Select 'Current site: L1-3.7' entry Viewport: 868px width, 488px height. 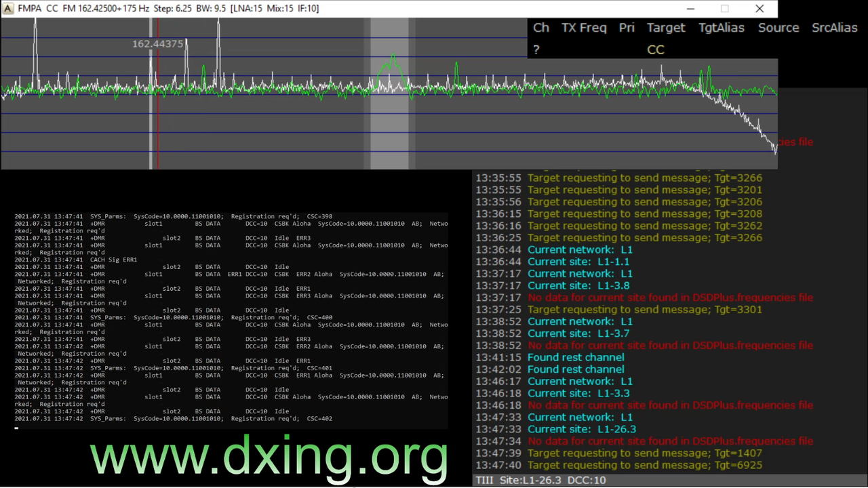click(553, 333)
